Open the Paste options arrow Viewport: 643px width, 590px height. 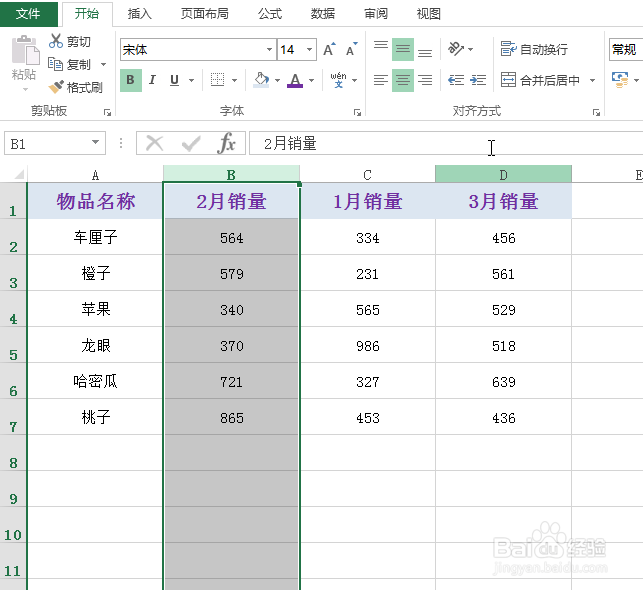25,89
